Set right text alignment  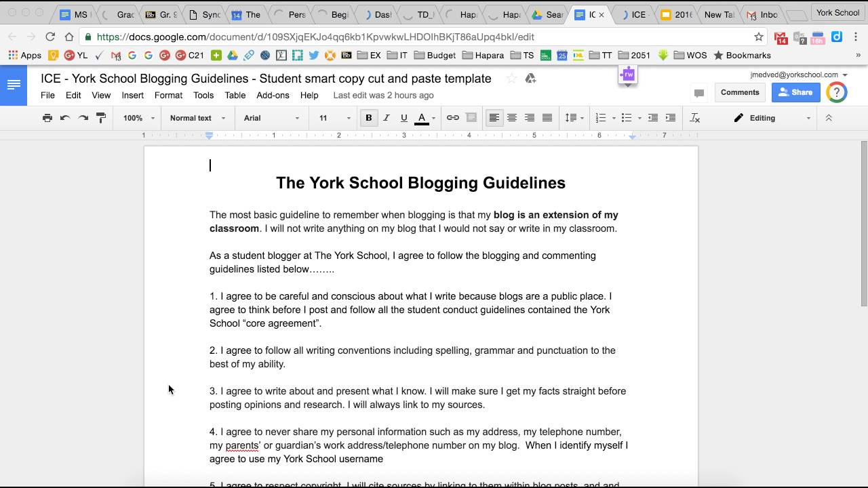point(530,118)
